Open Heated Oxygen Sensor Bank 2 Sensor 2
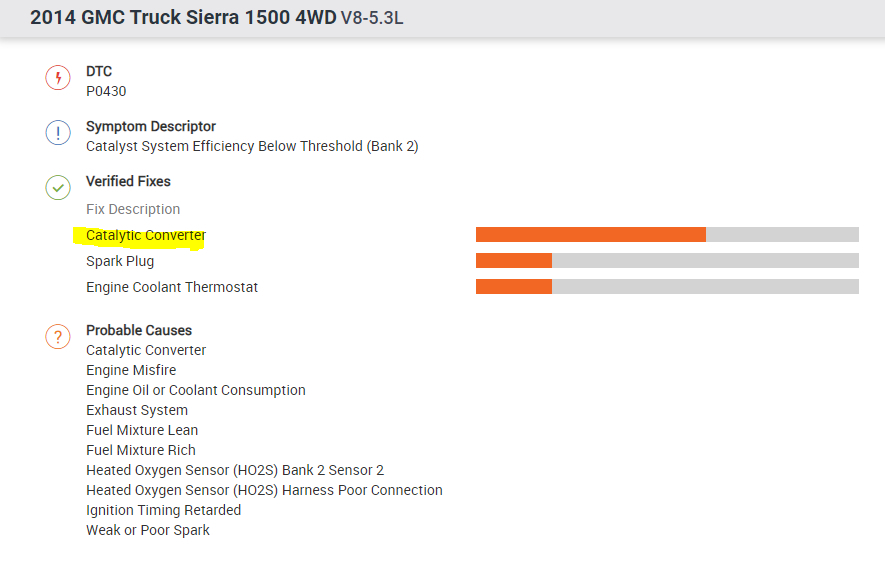This screenshot has height=563, width=885. click(x=235, y=470)
